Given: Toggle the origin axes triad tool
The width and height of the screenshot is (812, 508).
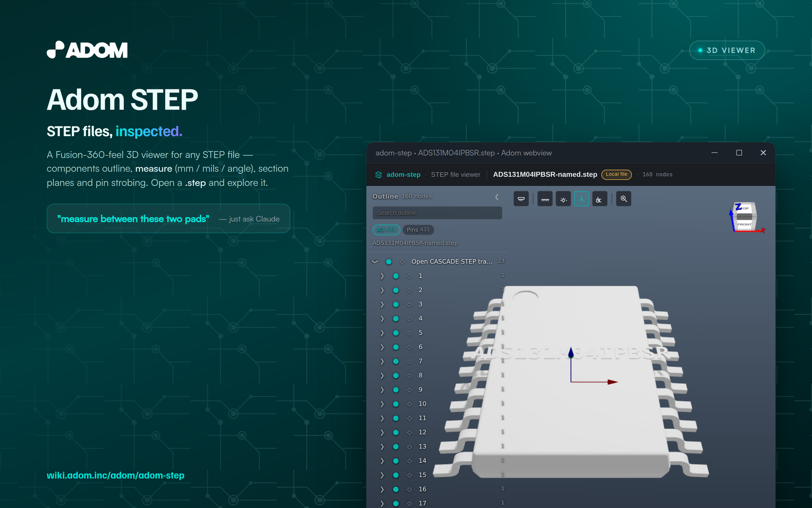Looking at the screenshot, I should point(581,199).
